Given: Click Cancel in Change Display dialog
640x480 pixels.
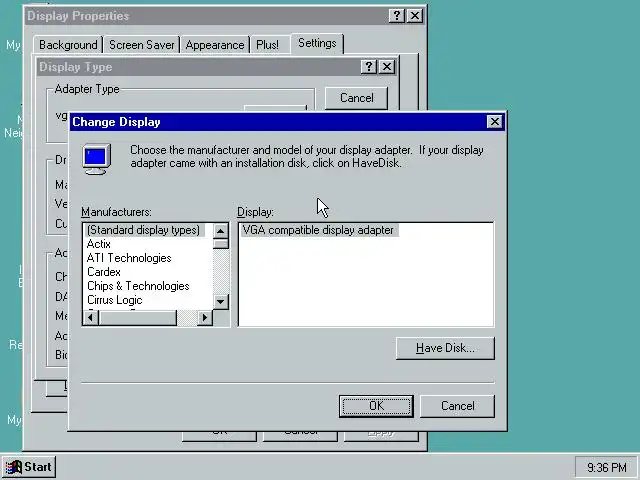Looking at the screenshot, I should click(x=458, y=406).
